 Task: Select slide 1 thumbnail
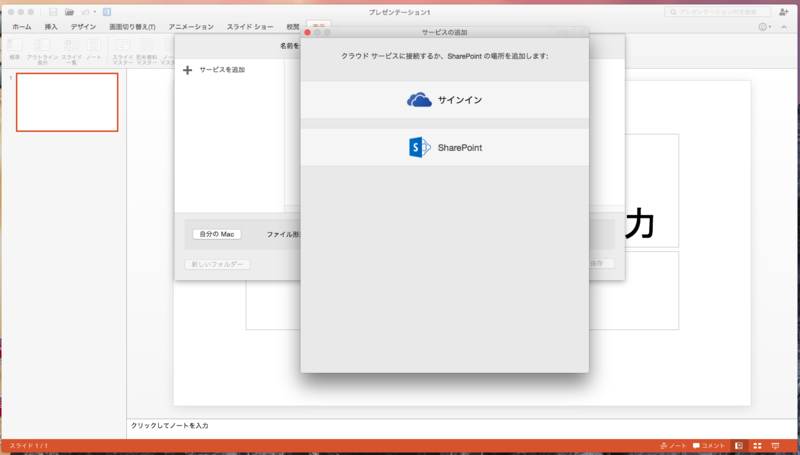click(x=67, y=102)
